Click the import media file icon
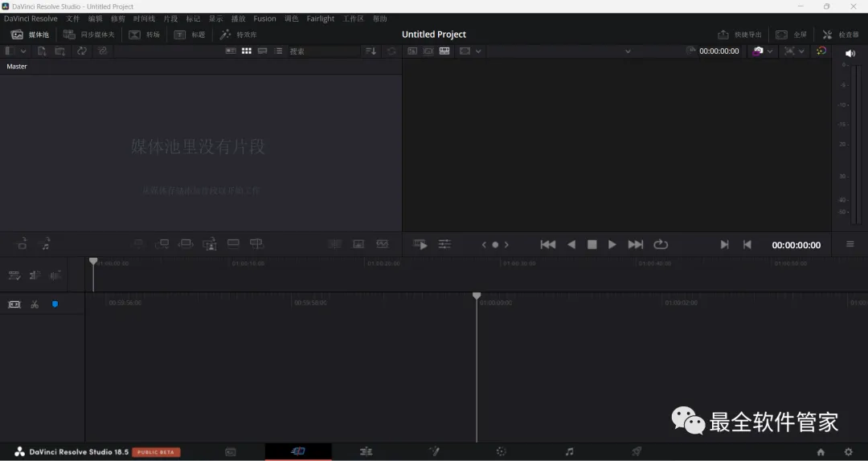868x461 pixels. coord(42,51)
